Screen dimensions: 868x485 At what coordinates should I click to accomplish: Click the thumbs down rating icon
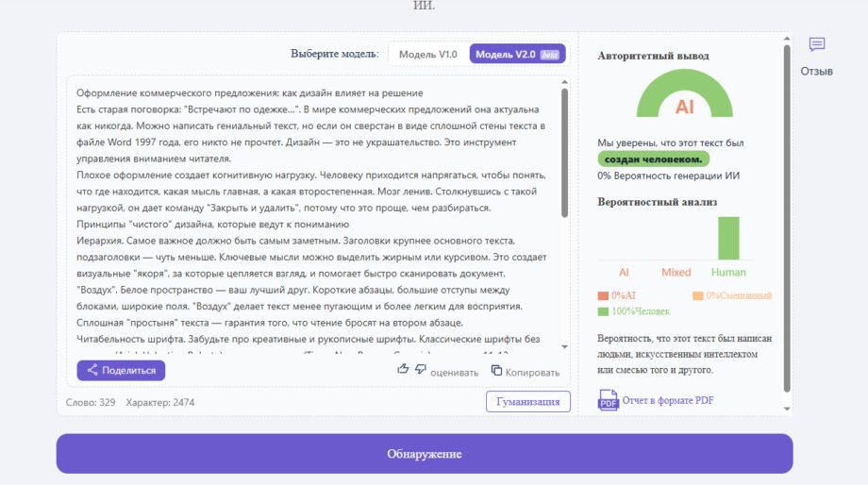[420, 370]
